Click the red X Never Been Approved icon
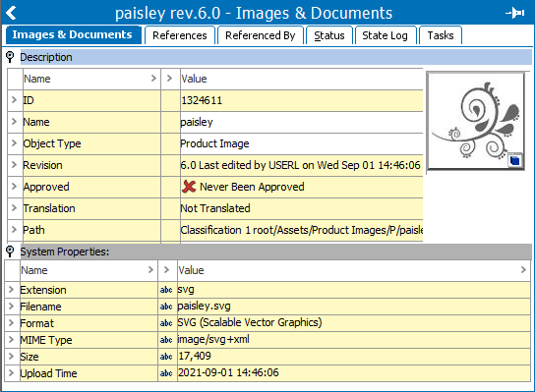Image resolution: width=535 pixels, height=392 pixels. coord(189,187)
